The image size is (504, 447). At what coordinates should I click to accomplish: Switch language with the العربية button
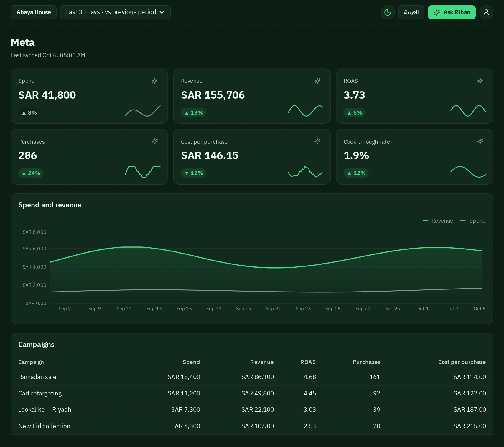pyautogui.click(x=411, y=12)
